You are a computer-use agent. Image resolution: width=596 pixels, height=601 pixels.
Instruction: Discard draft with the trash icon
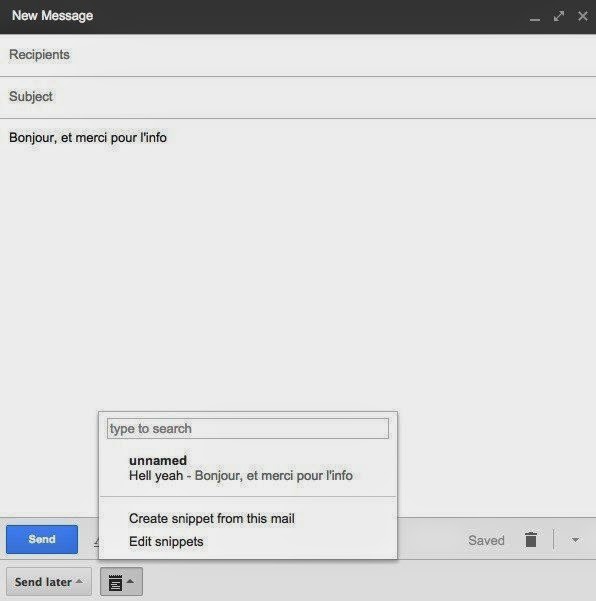[x=531, y=540]
